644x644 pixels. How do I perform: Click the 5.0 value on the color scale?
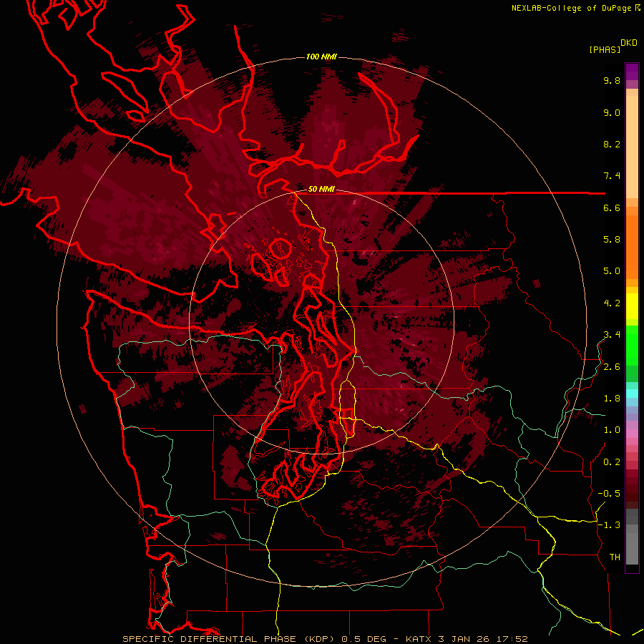point(612,271)
